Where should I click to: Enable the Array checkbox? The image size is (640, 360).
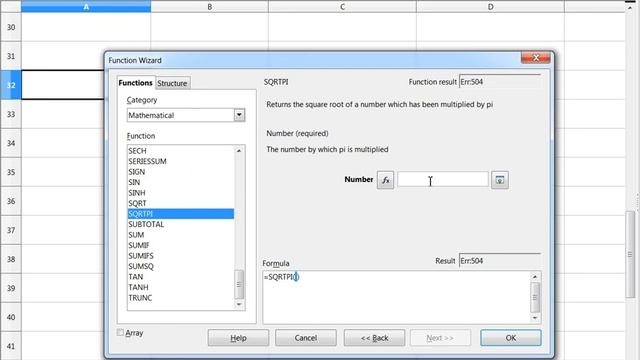click(120, 333)
